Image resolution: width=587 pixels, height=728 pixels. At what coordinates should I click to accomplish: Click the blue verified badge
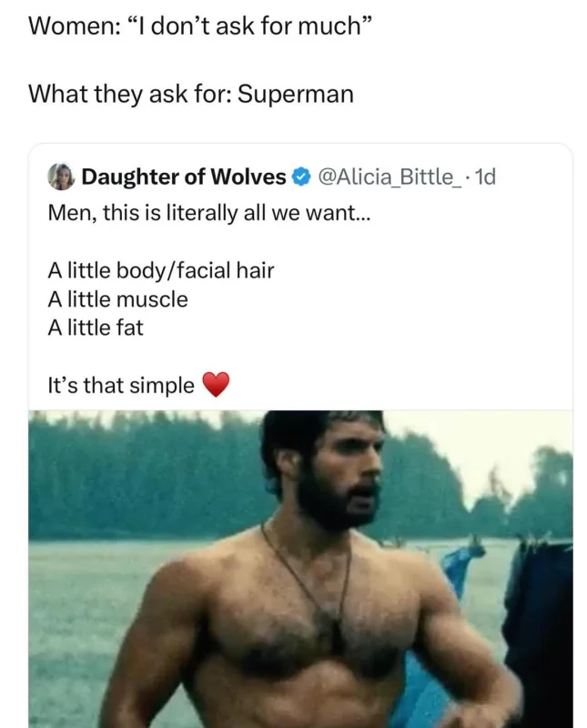click(301, 177)
